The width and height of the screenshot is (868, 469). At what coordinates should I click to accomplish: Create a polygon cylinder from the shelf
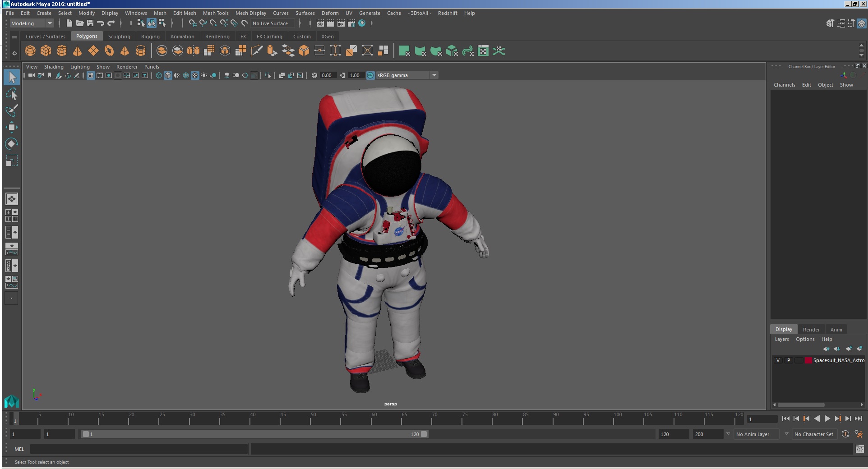[62, 51]
